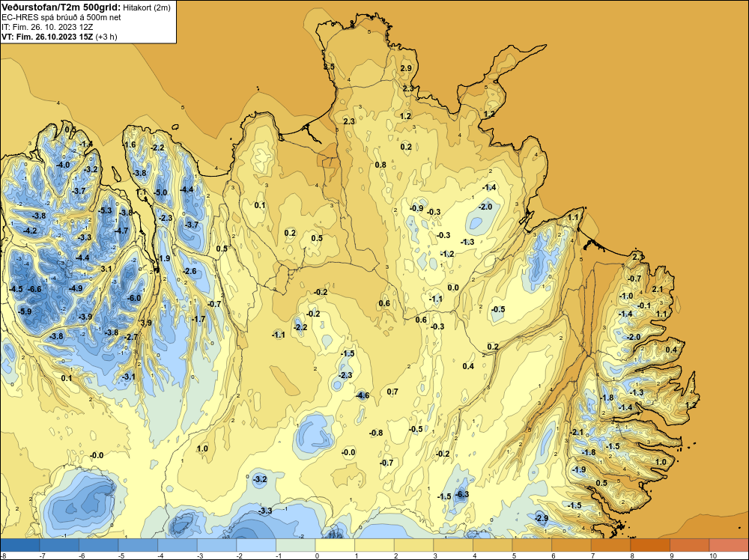Click the "-6.0" temperature label

click(x=134, y=298)
